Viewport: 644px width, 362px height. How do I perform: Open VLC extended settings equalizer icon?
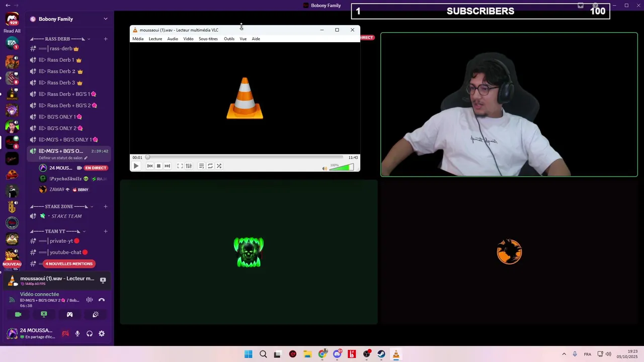[x=189, y=166]
